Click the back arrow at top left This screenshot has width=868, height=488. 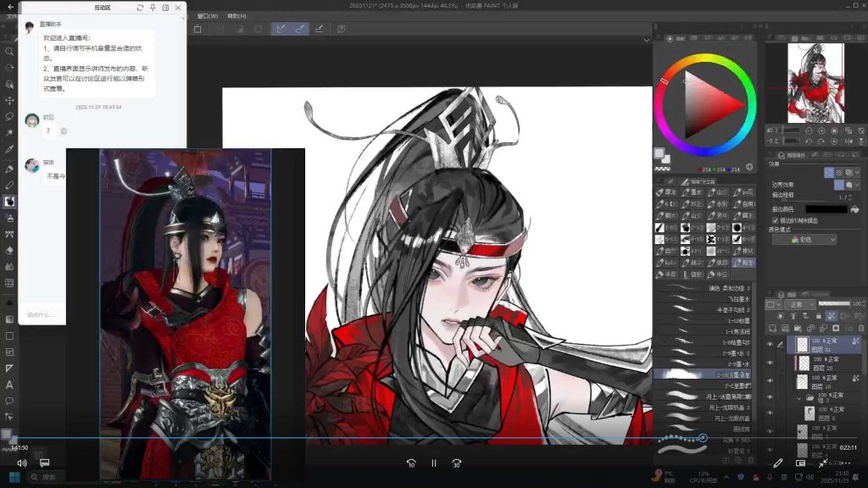[10, 7]
